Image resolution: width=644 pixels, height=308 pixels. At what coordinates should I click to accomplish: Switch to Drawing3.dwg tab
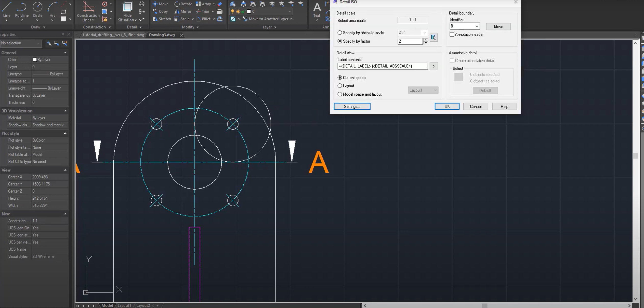point(162,35)
